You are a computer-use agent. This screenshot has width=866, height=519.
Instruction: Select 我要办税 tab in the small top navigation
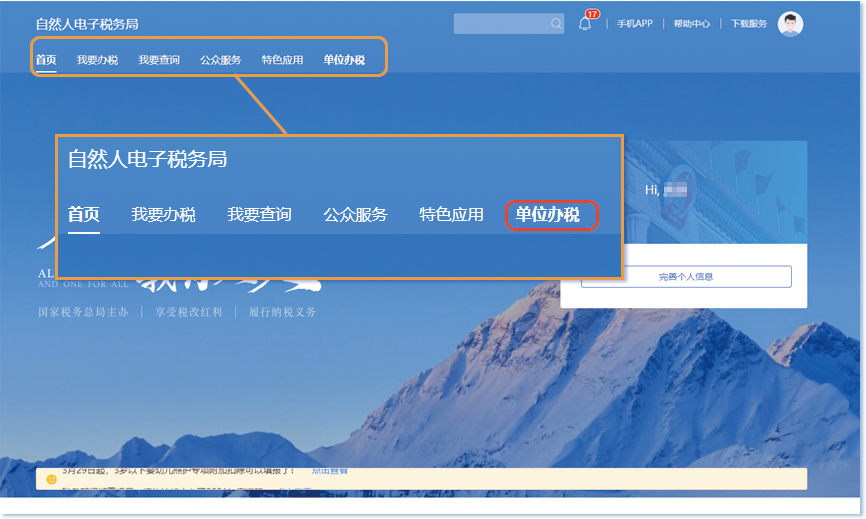97,60
